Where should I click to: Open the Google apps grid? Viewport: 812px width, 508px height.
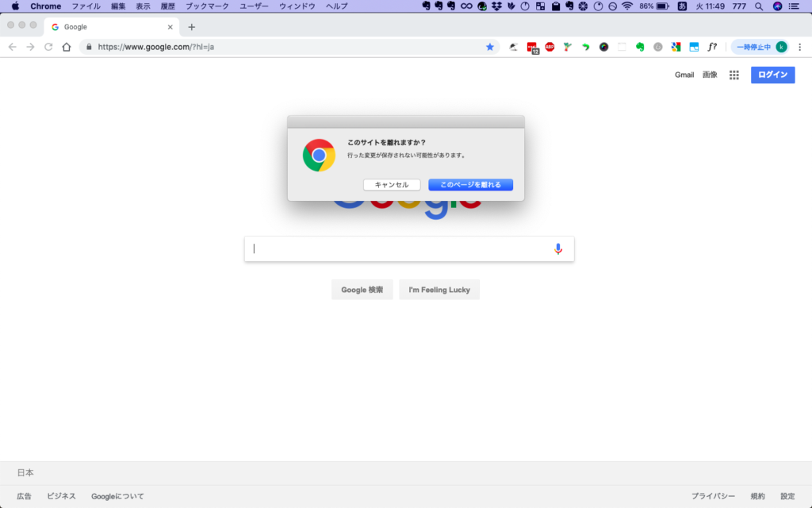(734, 75)
